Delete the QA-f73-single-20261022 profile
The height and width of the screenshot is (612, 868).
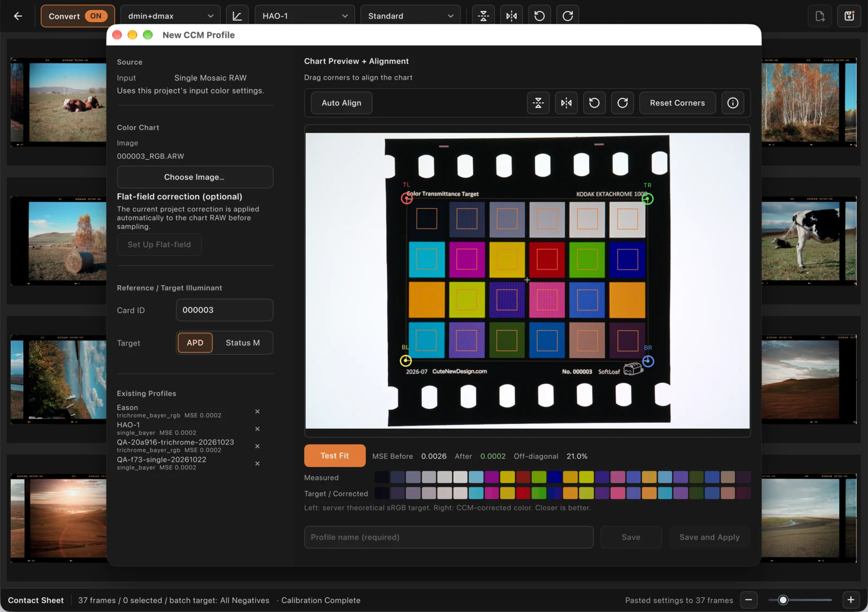(x=258, y=463)
